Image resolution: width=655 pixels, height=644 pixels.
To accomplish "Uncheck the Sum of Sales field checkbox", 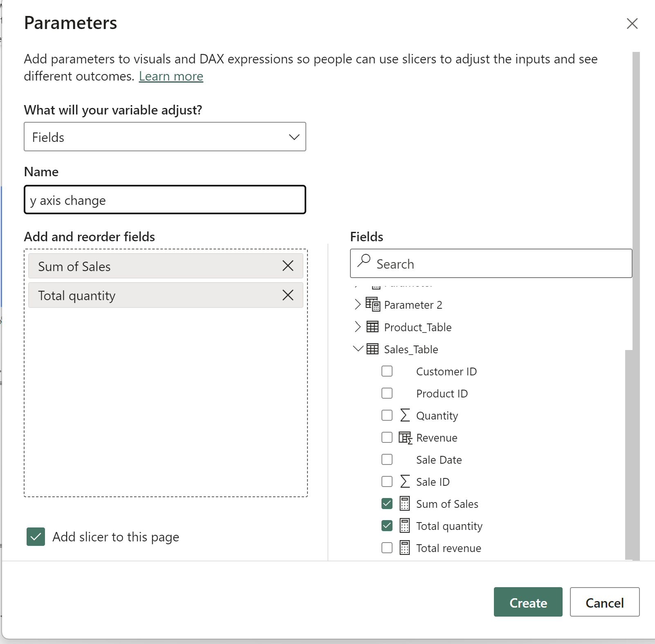I will point(387,503).
